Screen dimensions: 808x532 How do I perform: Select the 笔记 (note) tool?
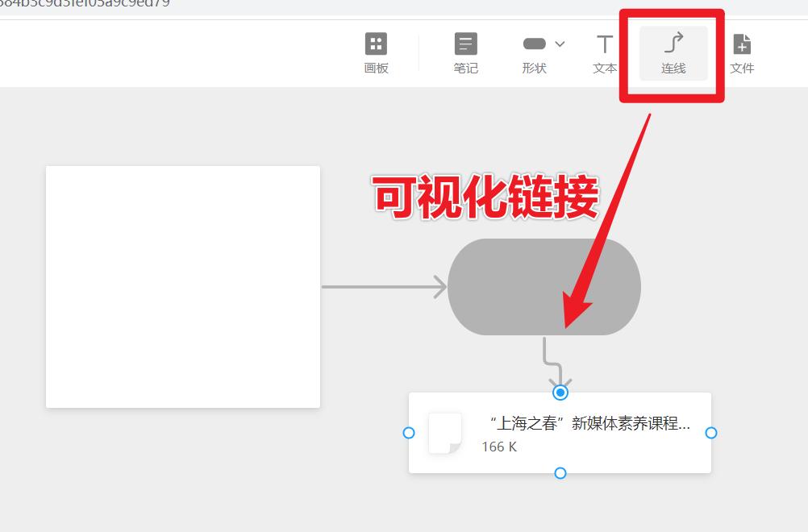466,51
